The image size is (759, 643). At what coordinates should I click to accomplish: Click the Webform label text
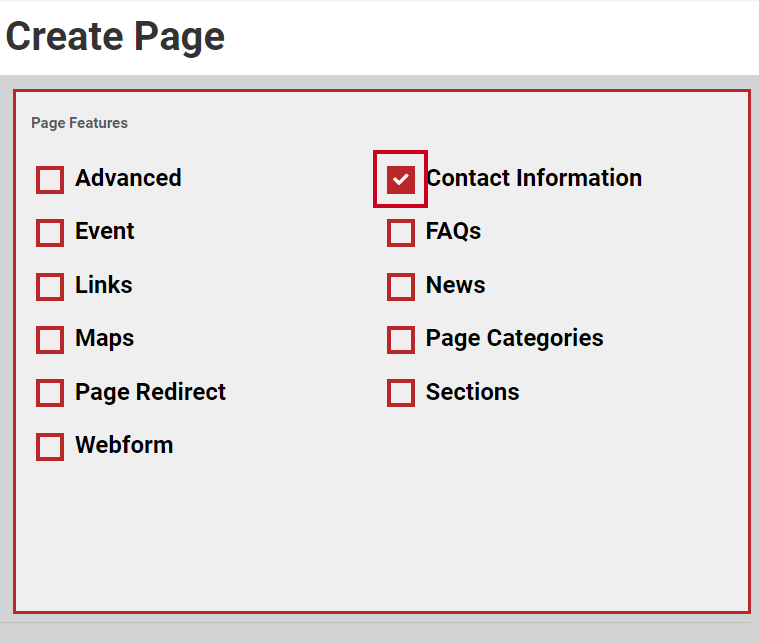[124, 444]
